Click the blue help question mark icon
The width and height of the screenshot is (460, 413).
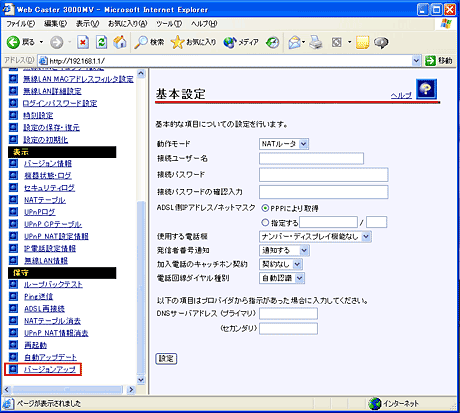point(426,89)
